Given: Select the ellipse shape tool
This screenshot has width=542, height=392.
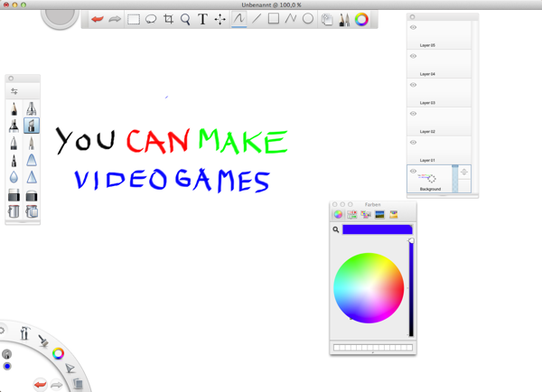Looking at the screenshot, I should click(308, 18).
